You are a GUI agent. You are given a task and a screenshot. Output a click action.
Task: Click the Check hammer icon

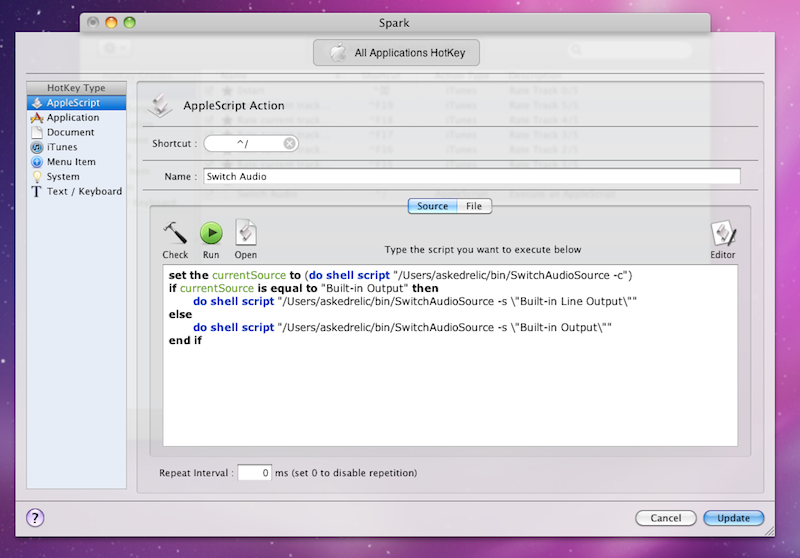click(x=175, y=234)
